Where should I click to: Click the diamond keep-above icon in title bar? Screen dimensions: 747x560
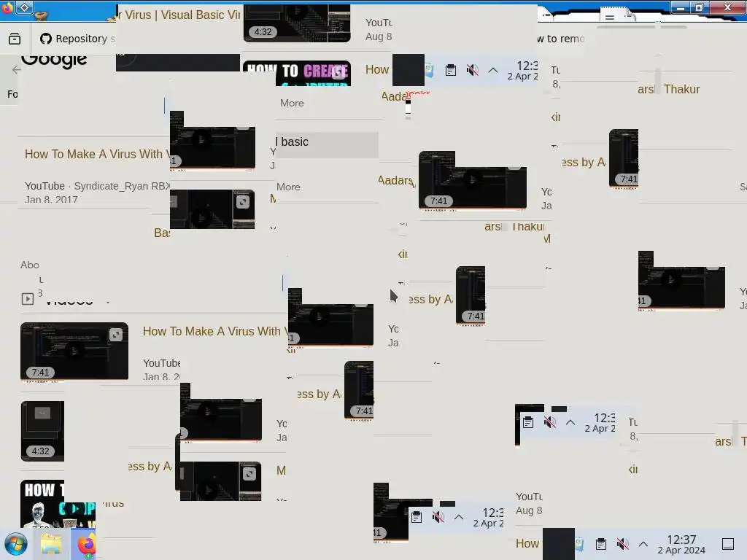[25, 7]
